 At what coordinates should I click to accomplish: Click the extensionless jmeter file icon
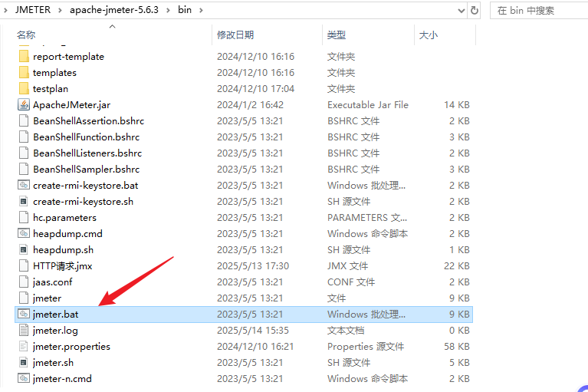tap(24, 298)
